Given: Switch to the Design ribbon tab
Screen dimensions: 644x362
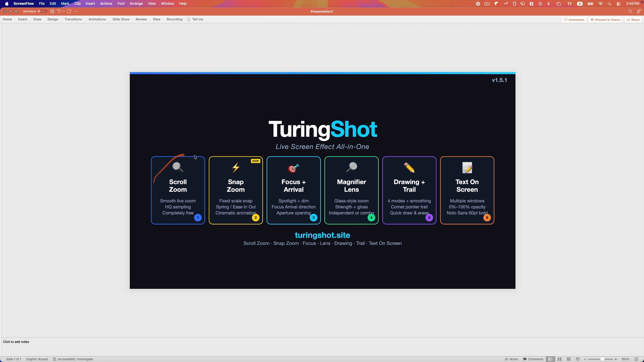Looking at the screenshot, I should 53,19.
